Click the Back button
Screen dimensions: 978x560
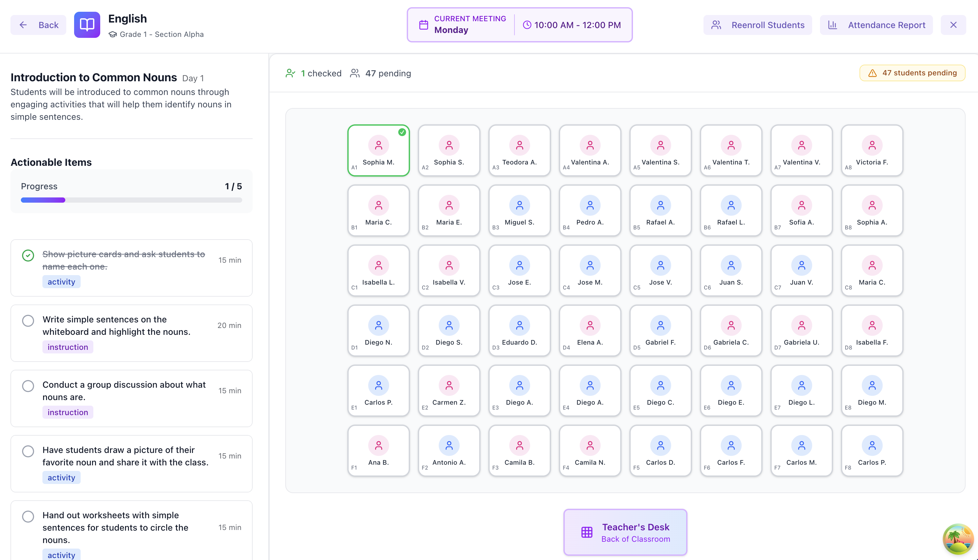point(38,24)
